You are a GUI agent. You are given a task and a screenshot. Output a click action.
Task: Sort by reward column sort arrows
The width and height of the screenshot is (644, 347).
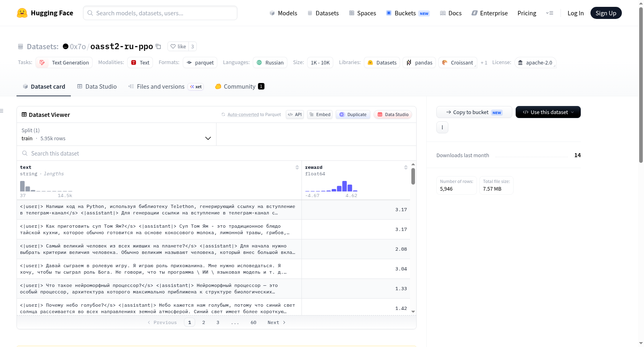click(x=406, y=167)
